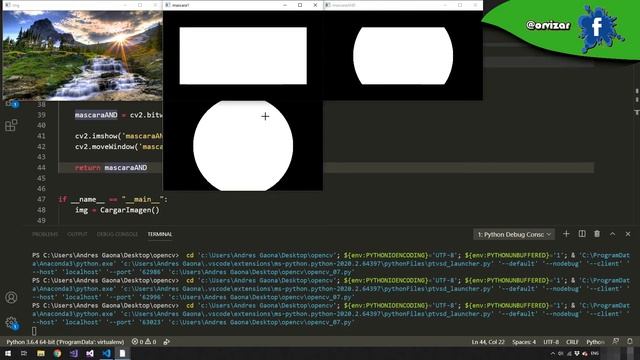Maximize the terminal panel with the up chevron
Image resolution: width=640 pixels, height=360 pixels.
612,234
